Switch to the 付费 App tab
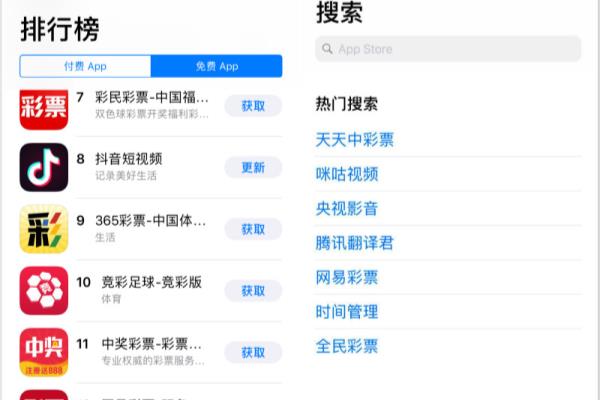 (85, 66)
